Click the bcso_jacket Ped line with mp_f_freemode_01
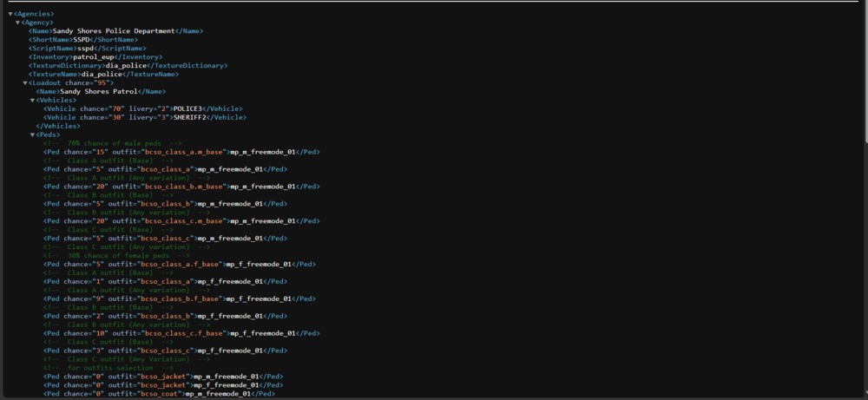The image size is (868, 400). [163, 385]
